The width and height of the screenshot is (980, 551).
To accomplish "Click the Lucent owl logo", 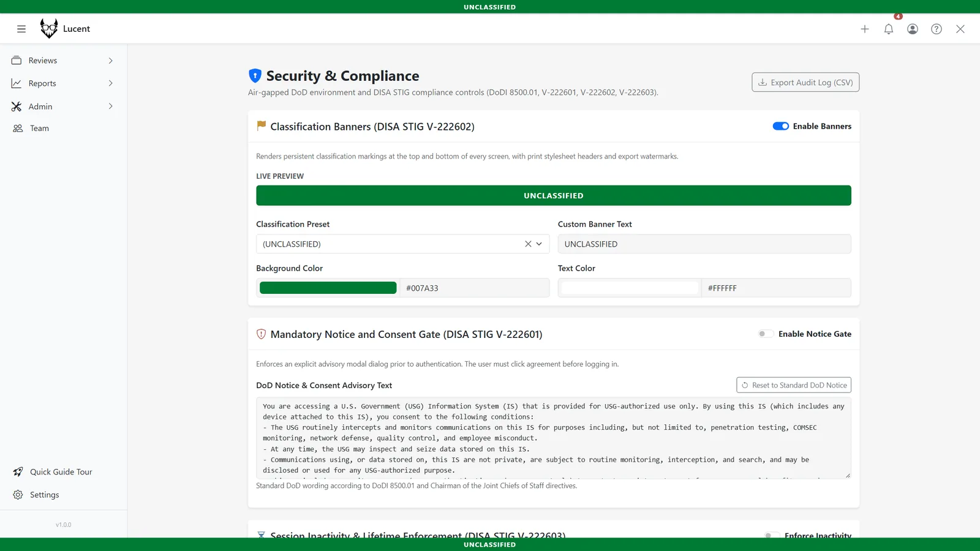I will click(x=49, y=28).
